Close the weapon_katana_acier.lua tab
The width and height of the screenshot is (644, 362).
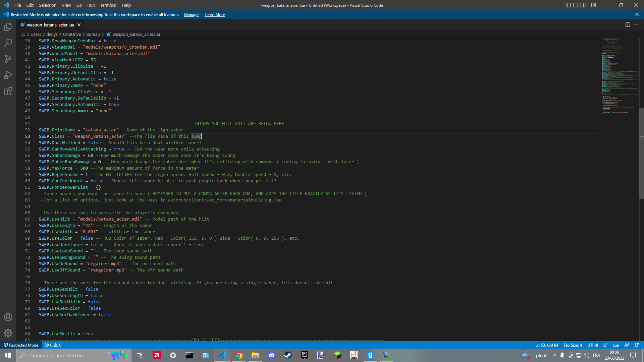point(79,25)
